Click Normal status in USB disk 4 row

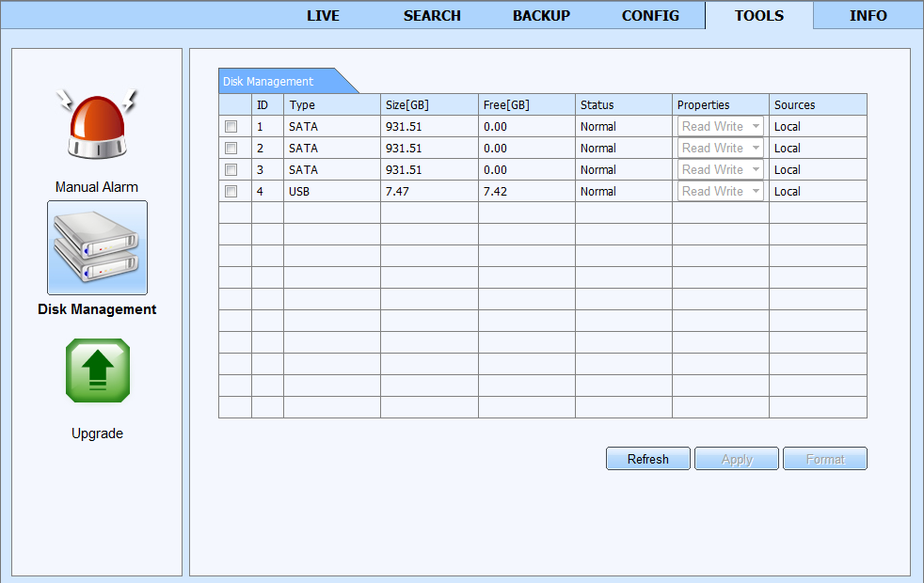coord(624,192)
